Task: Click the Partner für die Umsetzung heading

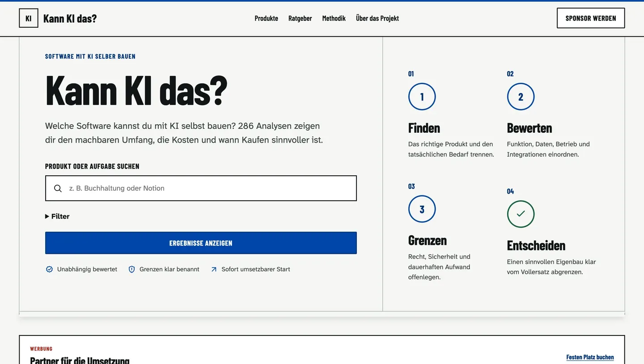Action: (80, 360)
